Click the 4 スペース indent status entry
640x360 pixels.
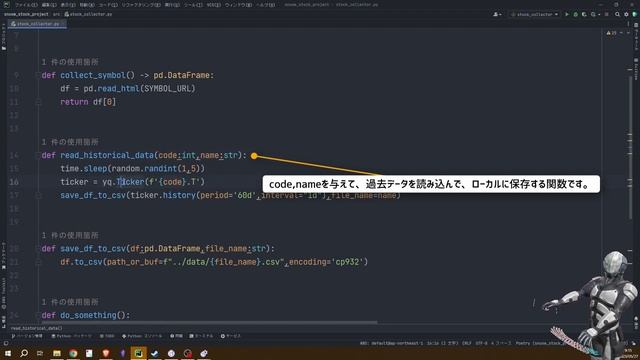click(501, 343)
